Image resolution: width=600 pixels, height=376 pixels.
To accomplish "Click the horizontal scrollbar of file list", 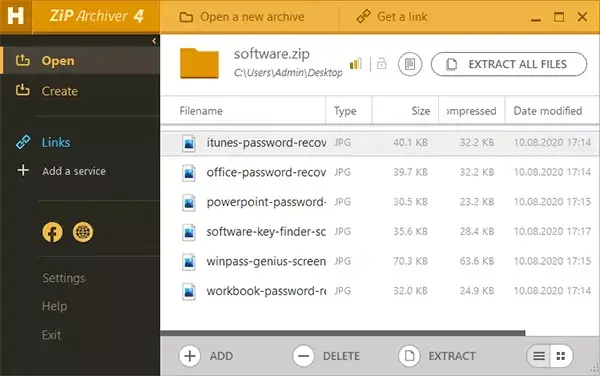I will [x=343, y=333].
